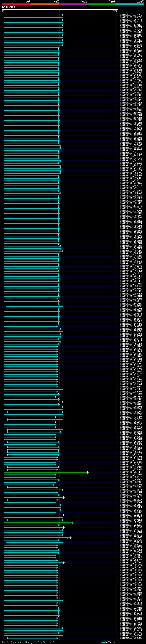Open hit UniRef100_P50299
Viewport: 146px width, 644px height.
point(131,173)
